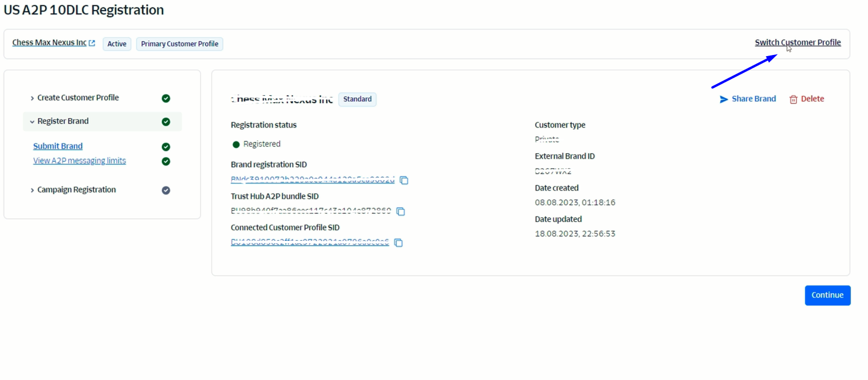Click green checkmark next to Submit Brand
This screenshot has width=868, height=380.
coord(166,147)
